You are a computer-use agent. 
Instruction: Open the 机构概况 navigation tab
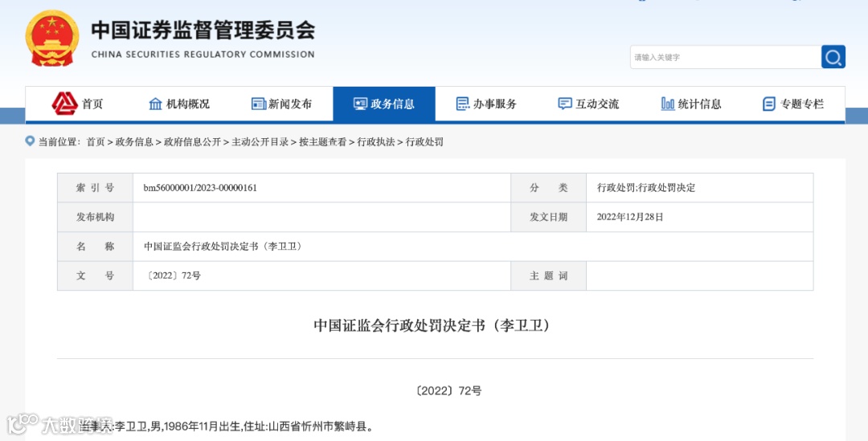179,104
